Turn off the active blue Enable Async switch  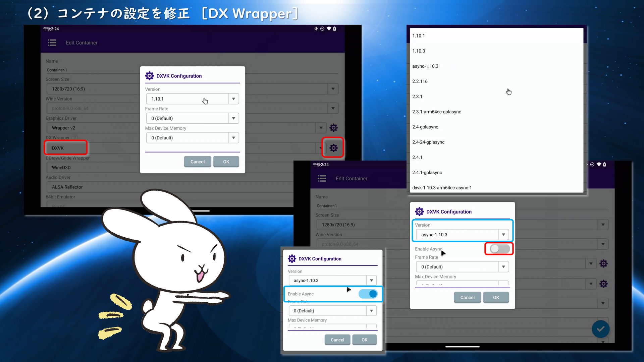[x=368, y=294]
